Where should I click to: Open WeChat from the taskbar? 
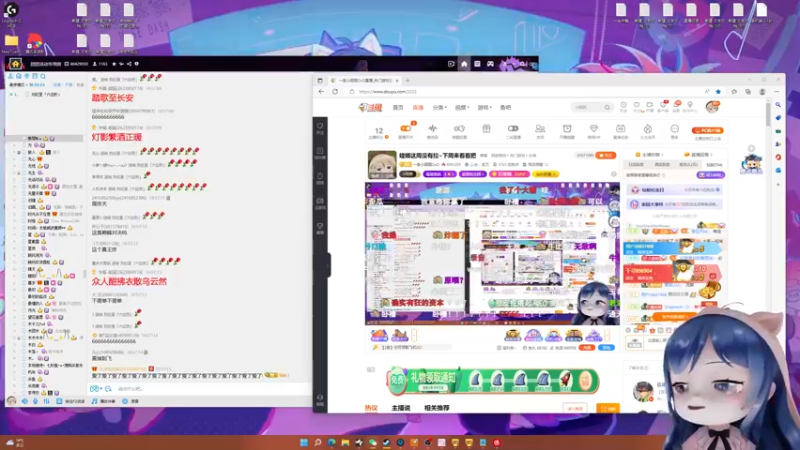pos(373,442)
